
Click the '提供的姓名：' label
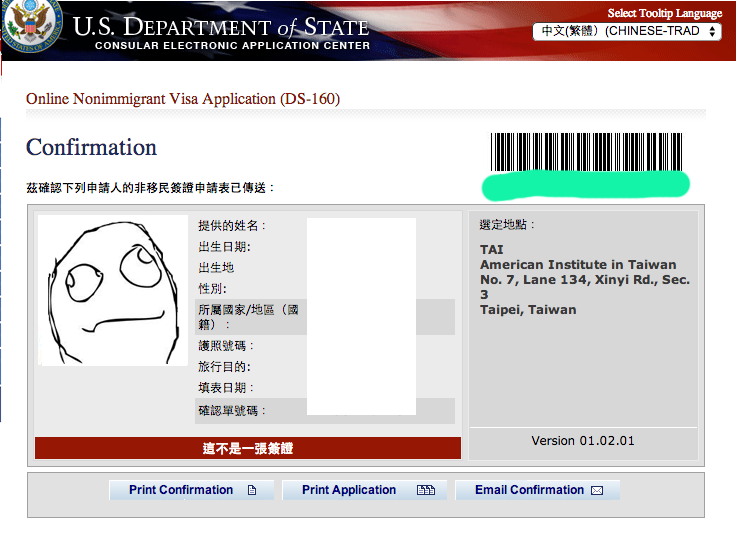[232, 226]
